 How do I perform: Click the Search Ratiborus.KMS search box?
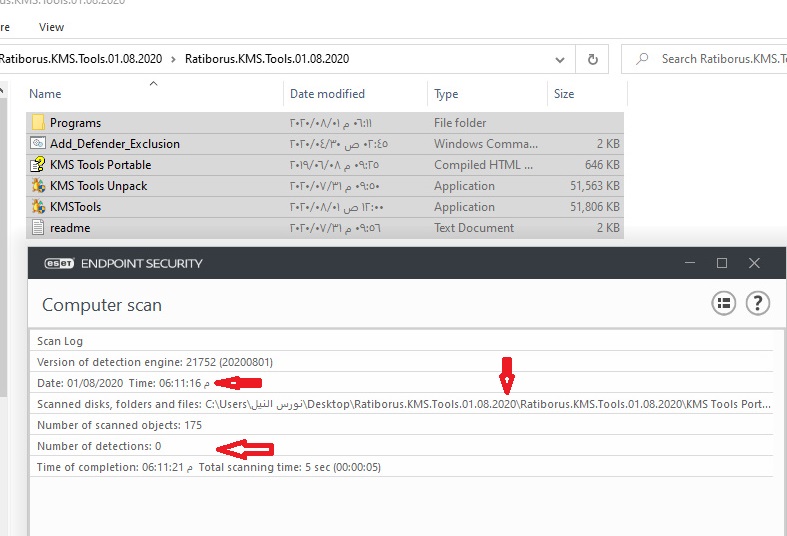coord(715,59)
